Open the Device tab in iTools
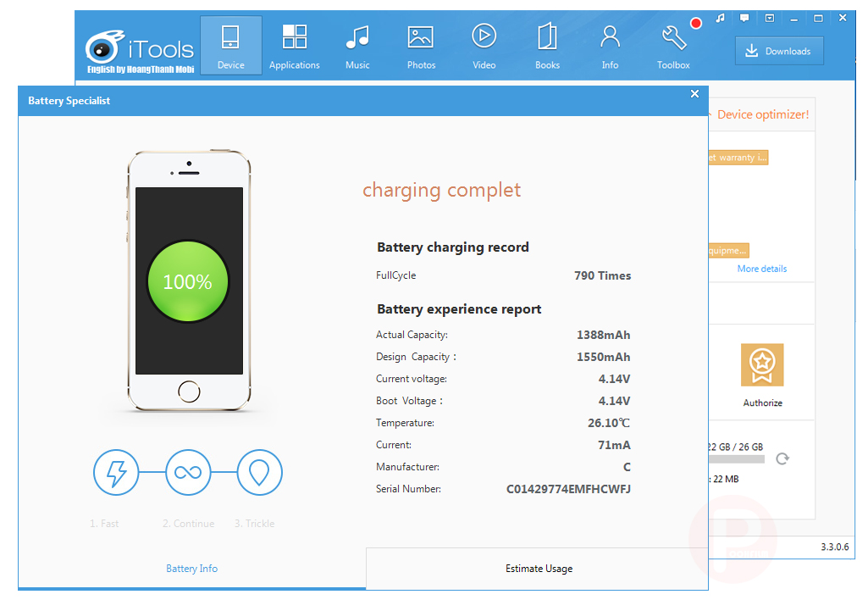Viewport: 868px width, 611px height. coord(231,46)
